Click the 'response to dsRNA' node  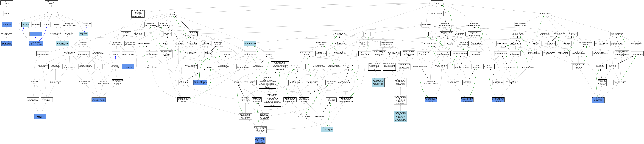(x=35, y=83)
